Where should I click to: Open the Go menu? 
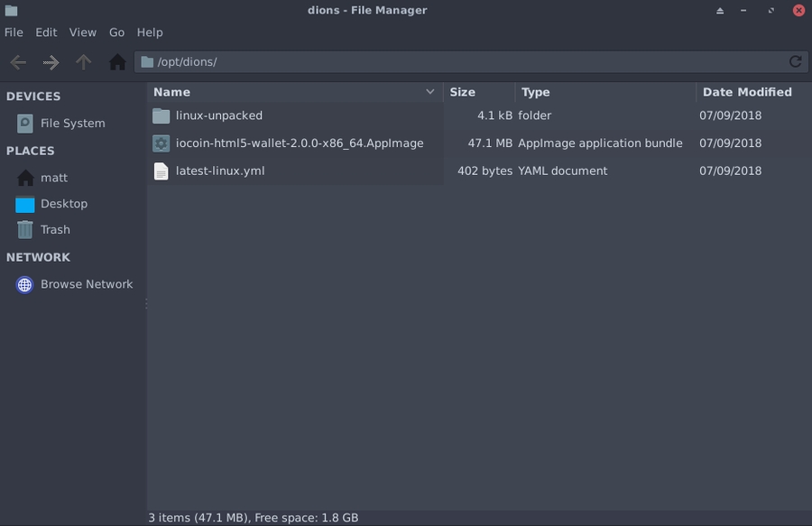[116, 32]
